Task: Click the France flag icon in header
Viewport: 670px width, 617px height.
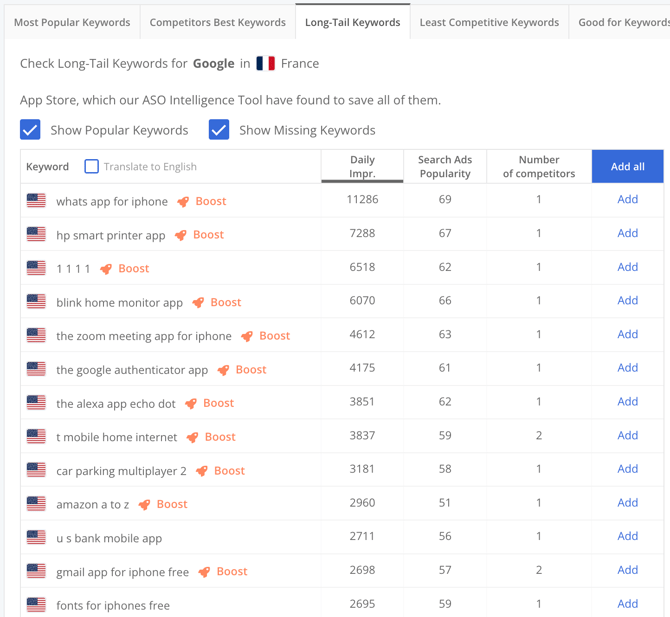Action: tap(265, 63)
